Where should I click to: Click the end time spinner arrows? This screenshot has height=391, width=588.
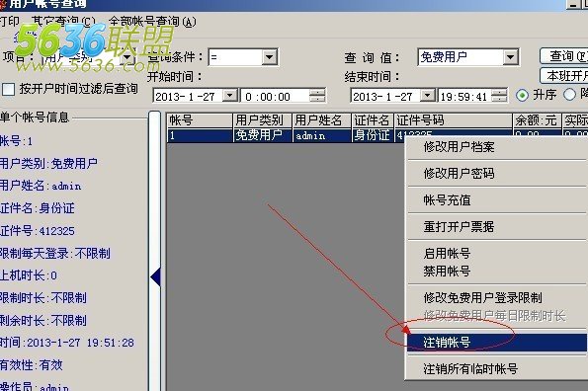[x=499, y=96]
